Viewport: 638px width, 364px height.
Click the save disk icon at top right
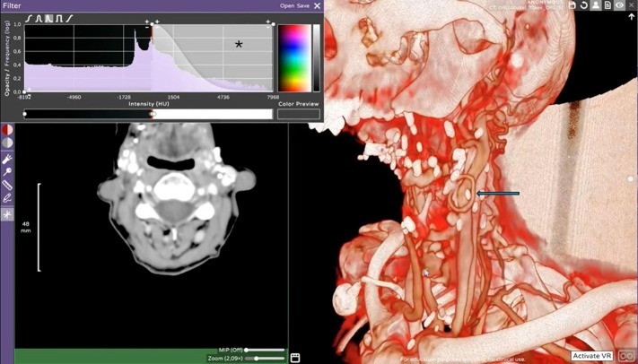click(x=572, y=4)
